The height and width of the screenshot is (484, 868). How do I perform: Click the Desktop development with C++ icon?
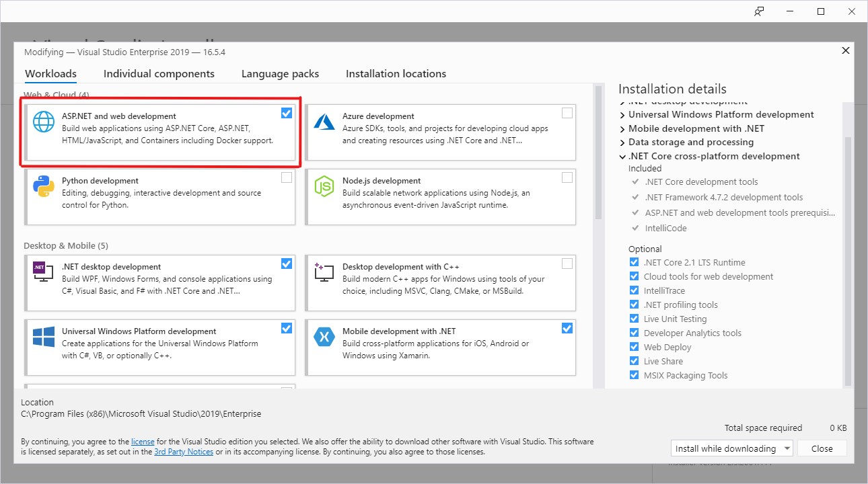pos(324,272)
